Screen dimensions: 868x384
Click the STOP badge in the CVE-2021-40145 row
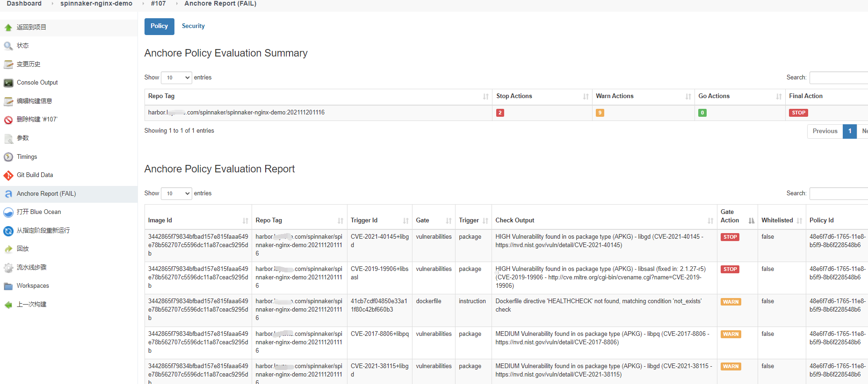(x=730, y=237)
